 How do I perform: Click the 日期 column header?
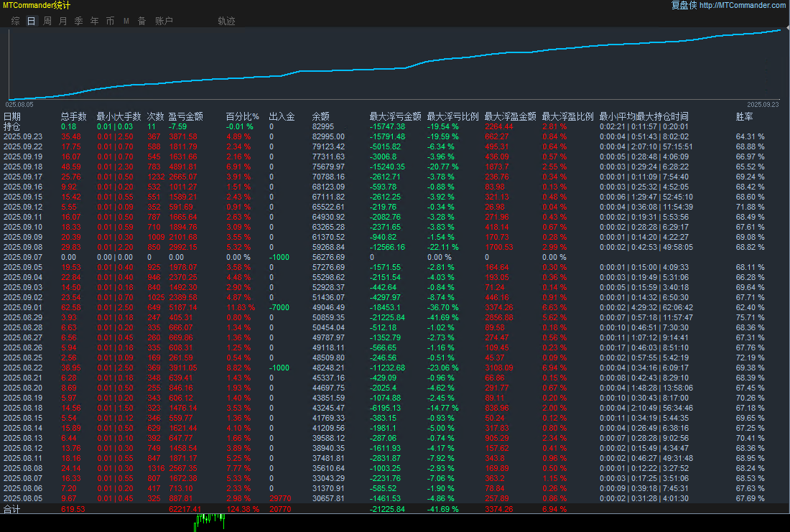click(x=12, y=116)
